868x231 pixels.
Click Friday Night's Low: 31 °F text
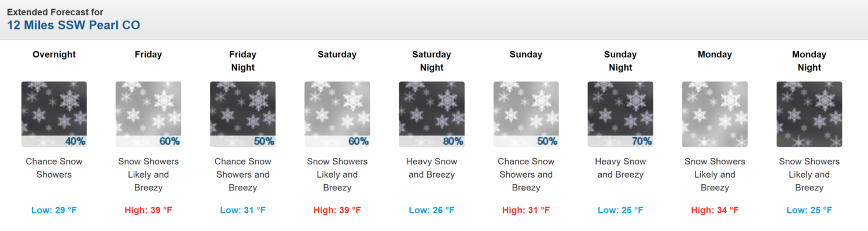pos(242,210)
